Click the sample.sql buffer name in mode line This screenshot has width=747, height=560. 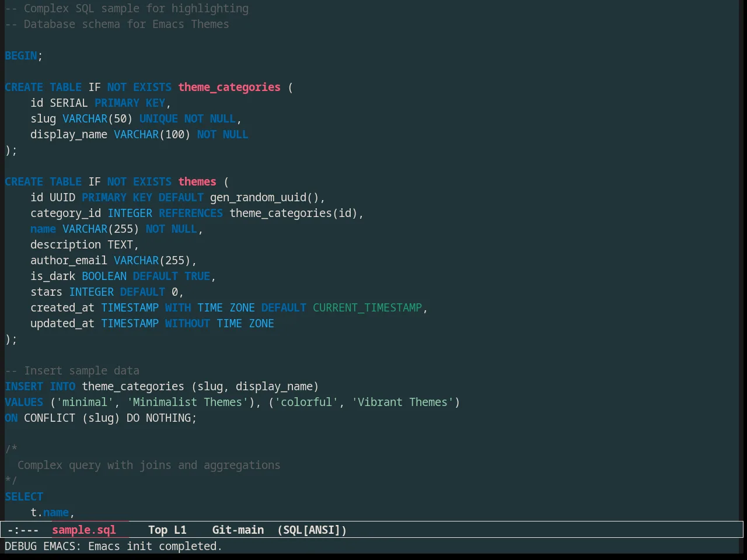pyautogui.click(x=84, y=530)
